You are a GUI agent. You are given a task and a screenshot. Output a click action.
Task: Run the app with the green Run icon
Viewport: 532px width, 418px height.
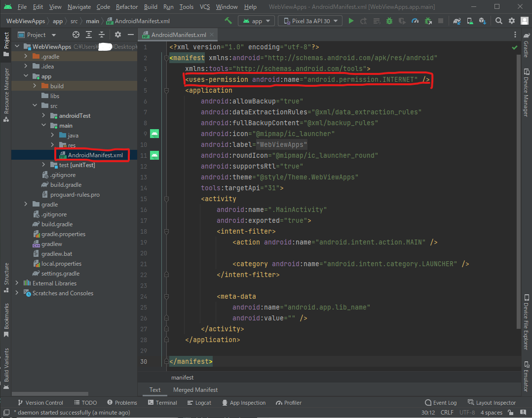click(x=351, y=21)
